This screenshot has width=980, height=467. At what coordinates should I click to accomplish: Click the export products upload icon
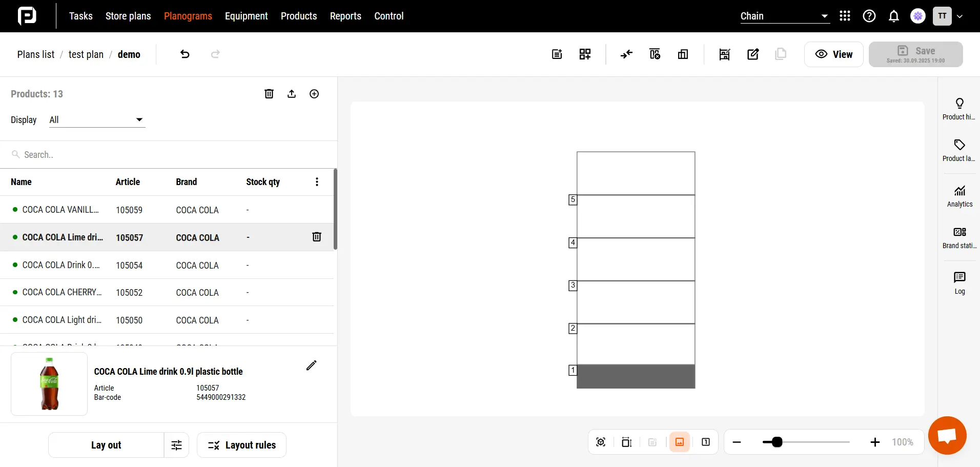pos(292,94)
